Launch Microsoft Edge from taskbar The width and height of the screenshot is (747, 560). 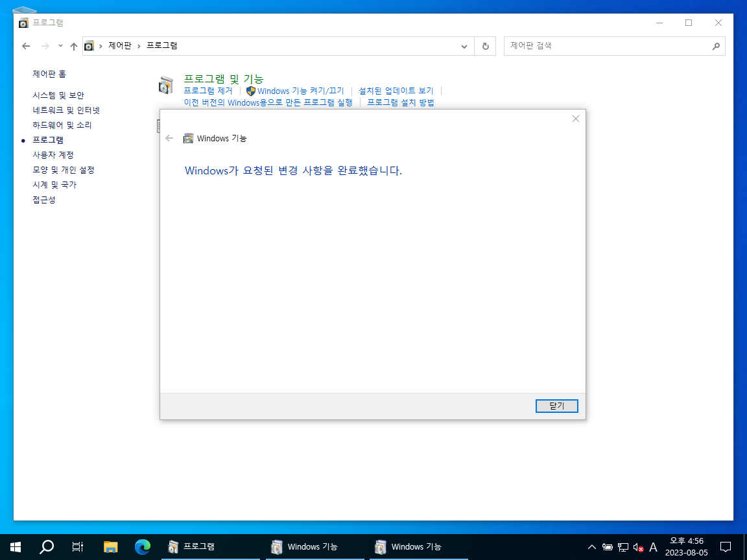coord(143,546)
